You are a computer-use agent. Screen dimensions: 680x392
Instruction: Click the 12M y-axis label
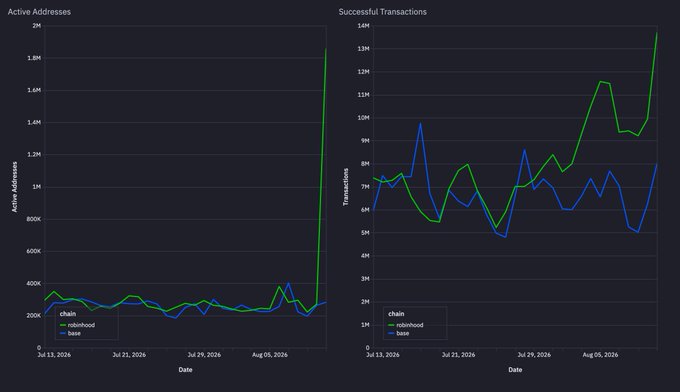(x=363, y=72)
